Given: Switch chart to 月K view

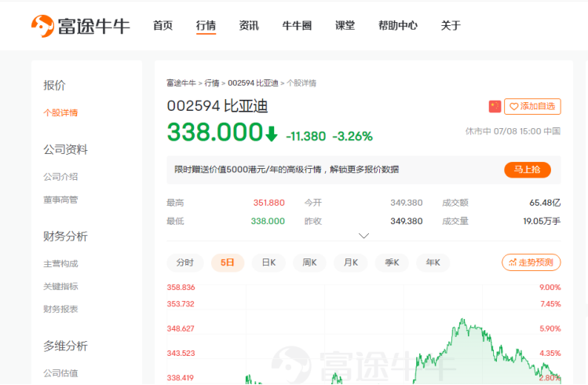Looking at the screenshot, I should pos(350,262).
